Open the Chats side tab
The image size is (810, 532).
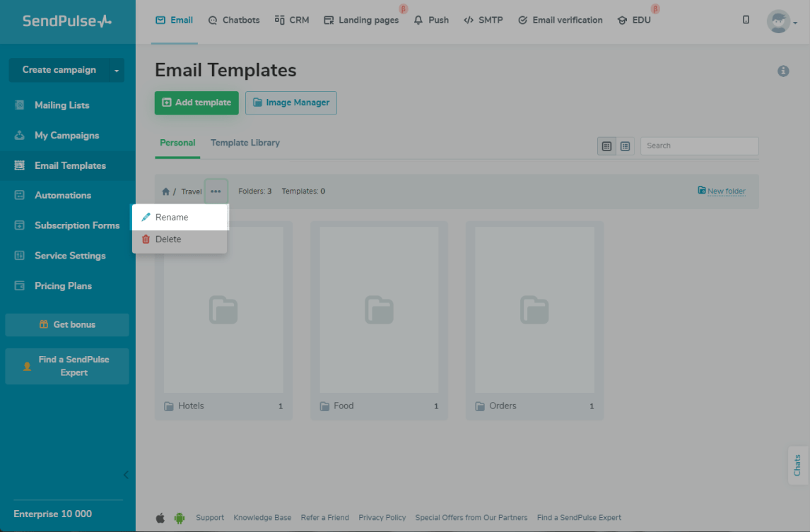[797, 466]
